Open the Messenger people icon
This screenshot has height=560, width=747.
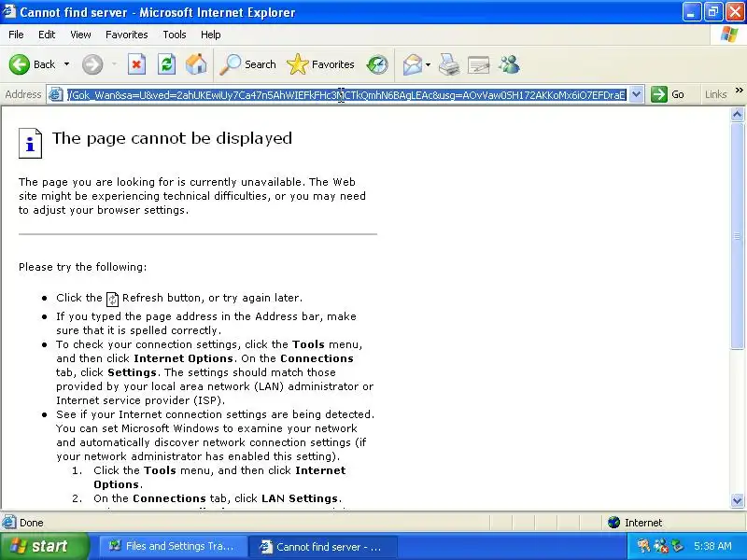tap(509, 64)
